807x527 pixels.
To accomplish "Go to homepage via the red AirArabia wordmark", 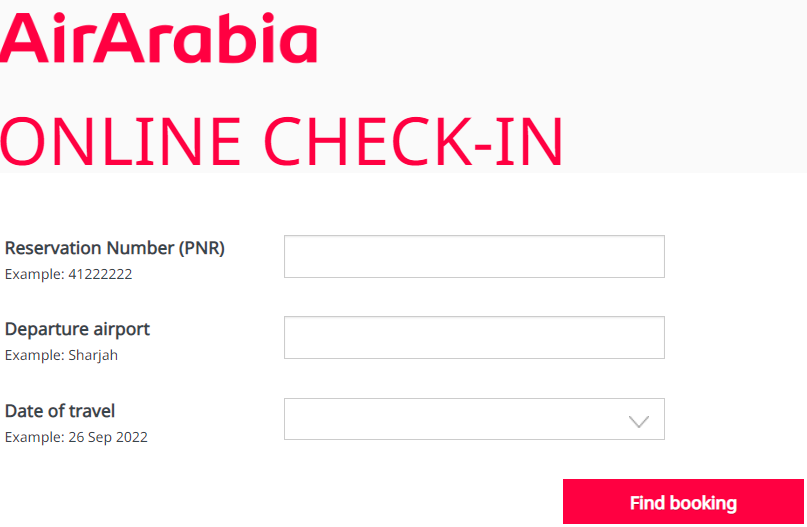I will (159, 38).
